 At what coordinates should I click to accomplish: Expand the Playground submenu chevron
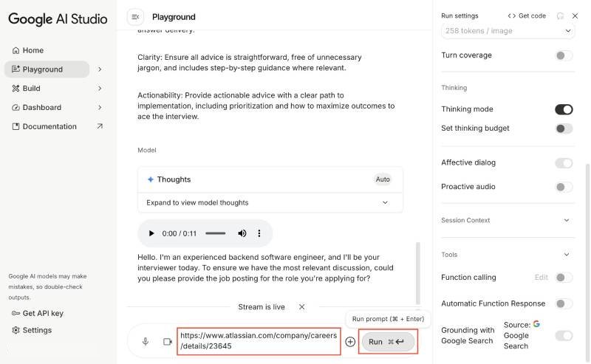tap(100, 69)
